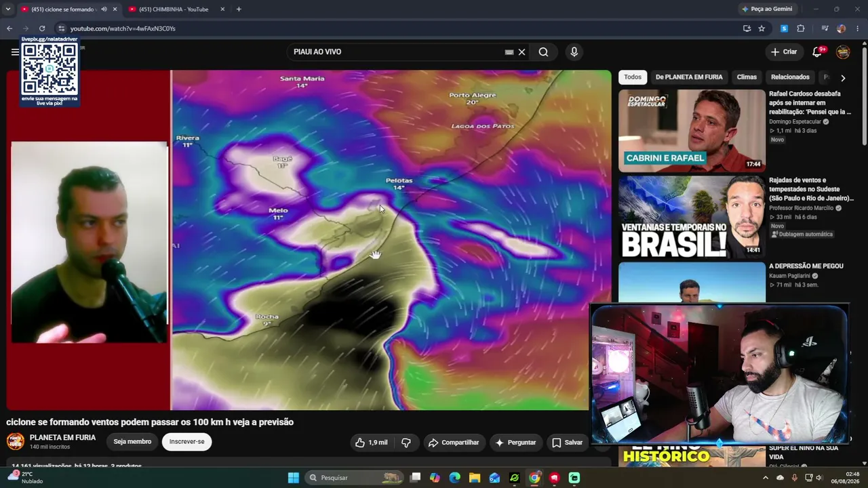Submit search with the magnifying glass
This screenshot has height=488, width=868.
[543, 52]
